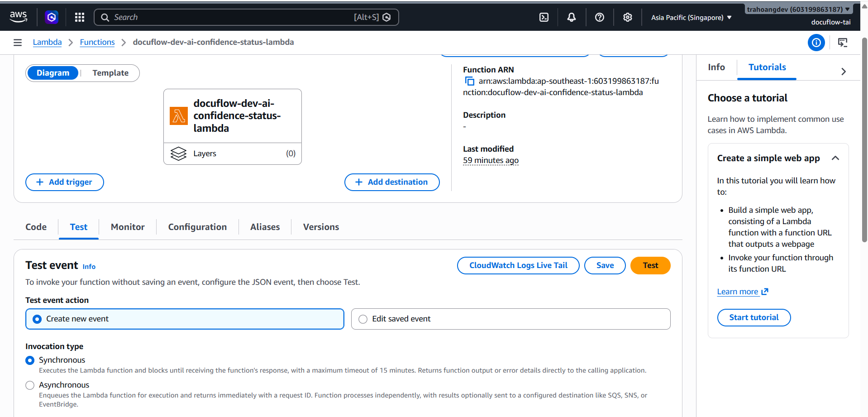
Task: Click the Add trigger button
Action: click(65, 182)
